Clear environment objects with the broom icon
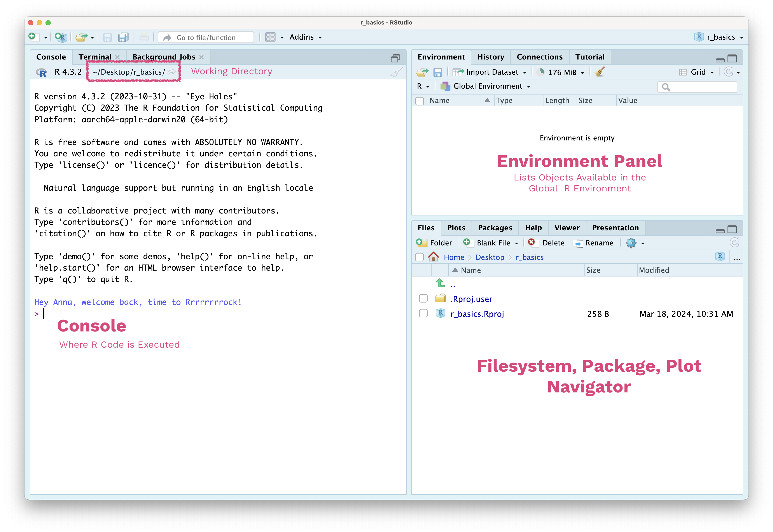773x532 pixels. point(600,72)
